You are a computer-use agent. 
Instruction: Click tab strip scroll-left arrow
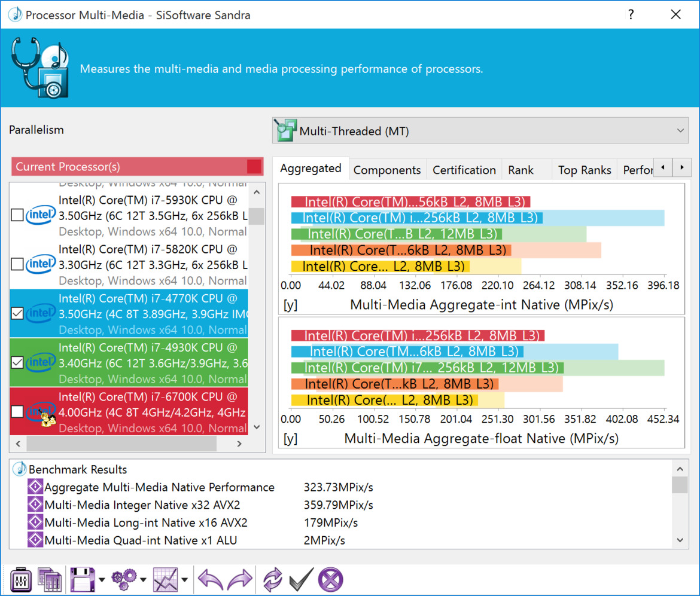coord(663,167)
